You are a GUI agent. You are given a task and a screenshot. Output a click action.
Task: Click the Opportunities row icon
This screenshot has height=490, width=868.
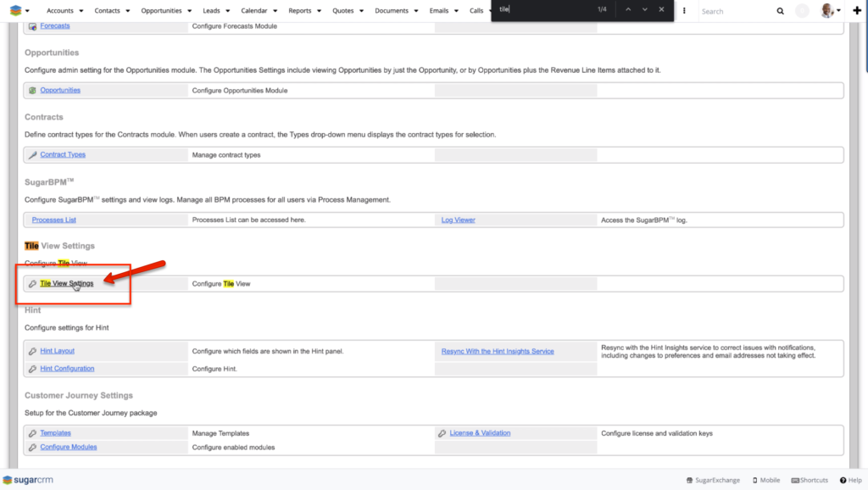(x=33, y=90)
